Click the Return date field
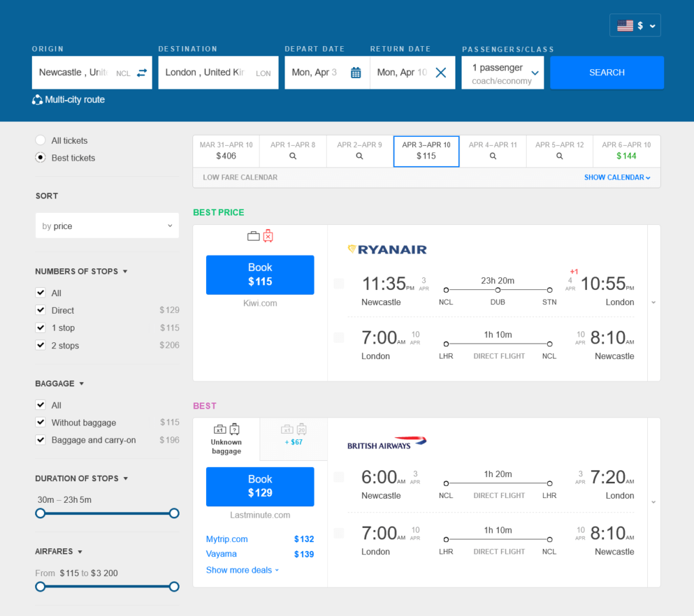 coord(413,73)
